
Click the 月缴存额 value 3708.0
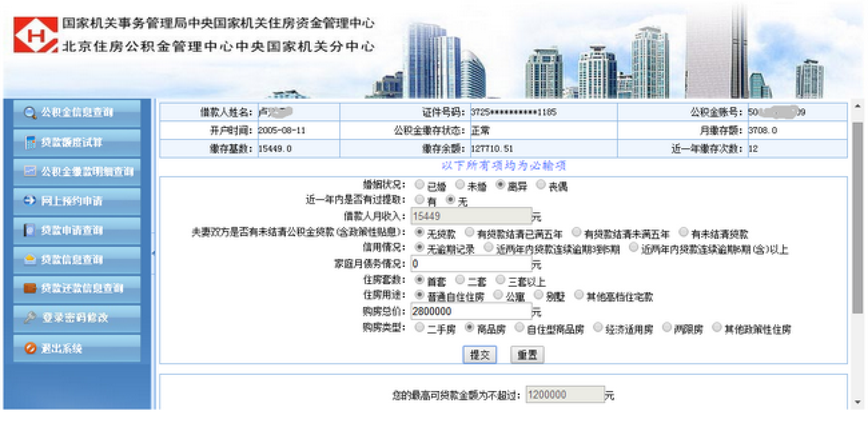tap(763, 131)
